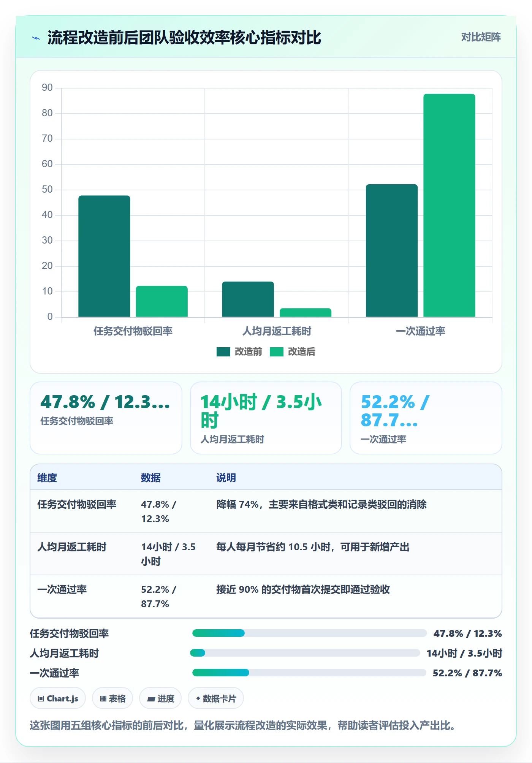Click the 改造后 bar for 任务交付物驳回率
The height and width of the screenshot is (763, 532).
[162, 301]
